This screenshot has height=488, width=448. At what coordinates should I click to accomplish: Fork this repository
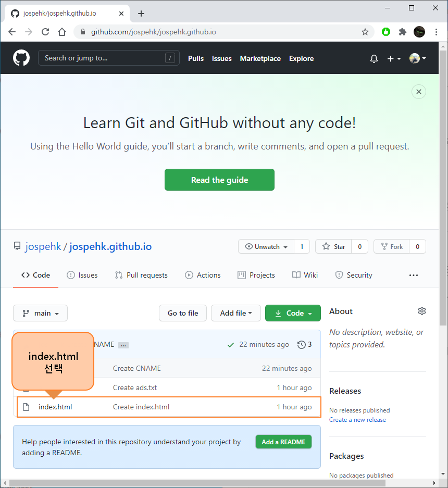392,246
